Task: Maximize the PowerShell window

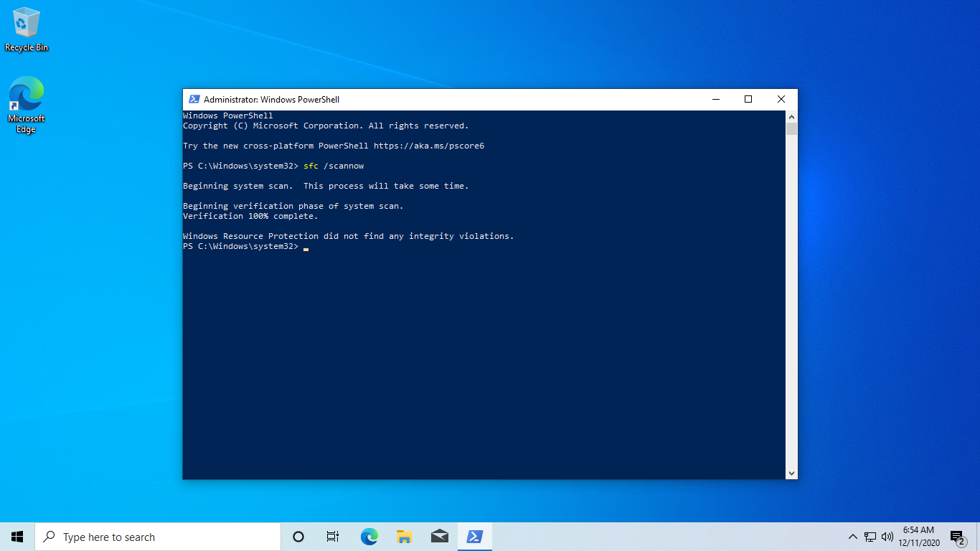Action: coord(748,100)
